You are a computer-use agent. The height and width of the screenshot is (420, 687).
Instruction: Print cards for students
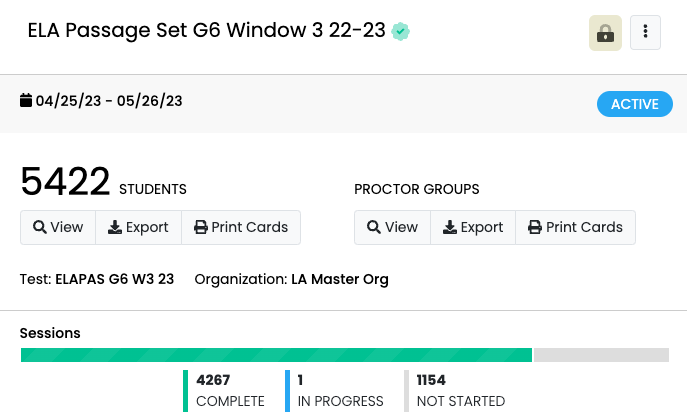point(240,227)
